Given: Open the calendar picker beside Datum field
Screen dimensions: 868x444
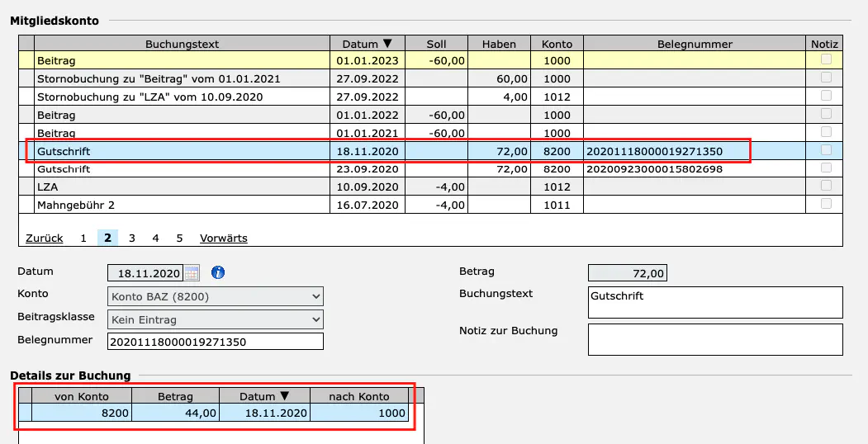Looking at the screenshot, I should (x=191, y=272).
